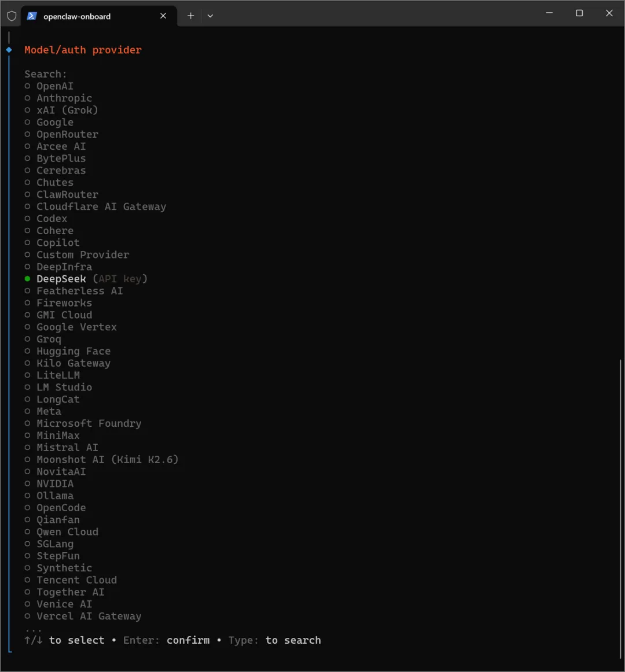Maximize the terminal window
The width and height of the screenshot is (625, 672).
point(579,13)
